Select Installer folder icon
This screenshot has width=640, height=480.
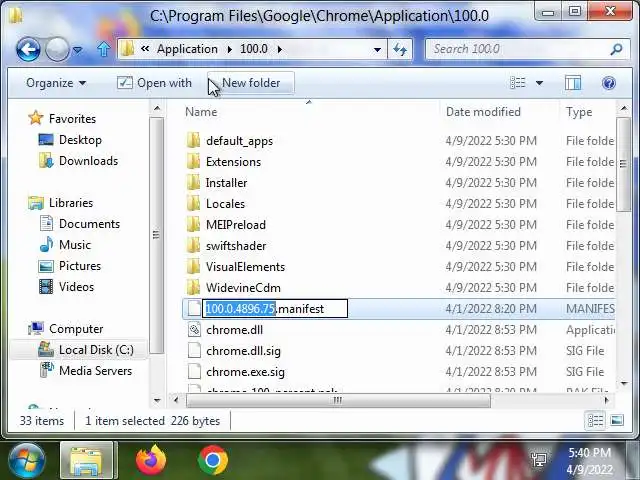coord(193,182)
